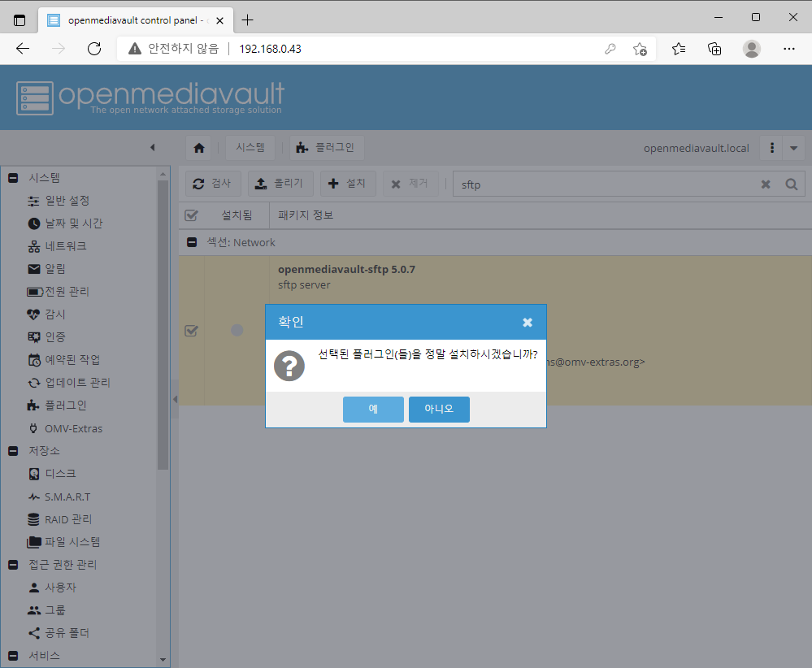Viewport: 812px width, 668px height.
Task: Toggle the header select-all checkbox
Action: pyautogui.click(x=191, y=215)
